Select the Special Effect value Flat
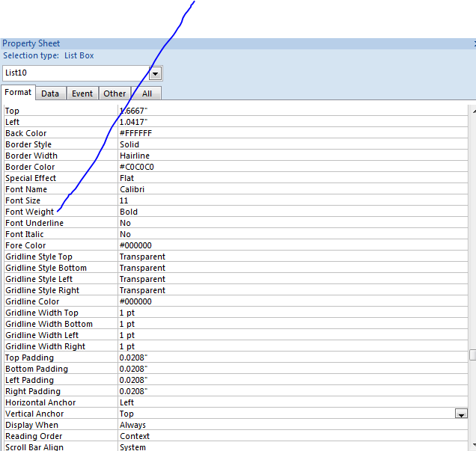The image size is (476, 451). (126, 178)
